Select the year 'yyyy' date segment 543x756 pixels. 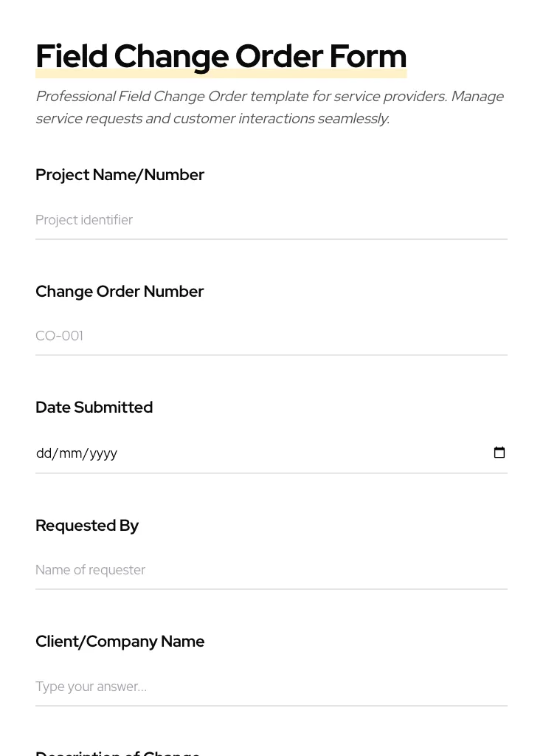pos(103,453)
